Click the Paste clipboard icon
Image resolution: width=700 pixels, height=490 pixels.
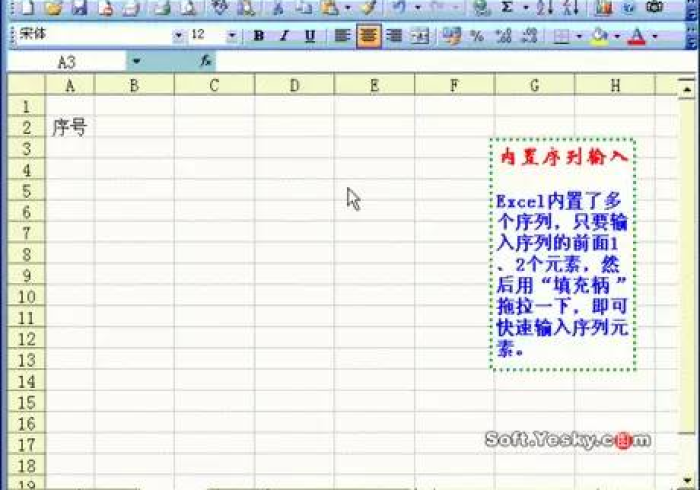pos(329,7)
